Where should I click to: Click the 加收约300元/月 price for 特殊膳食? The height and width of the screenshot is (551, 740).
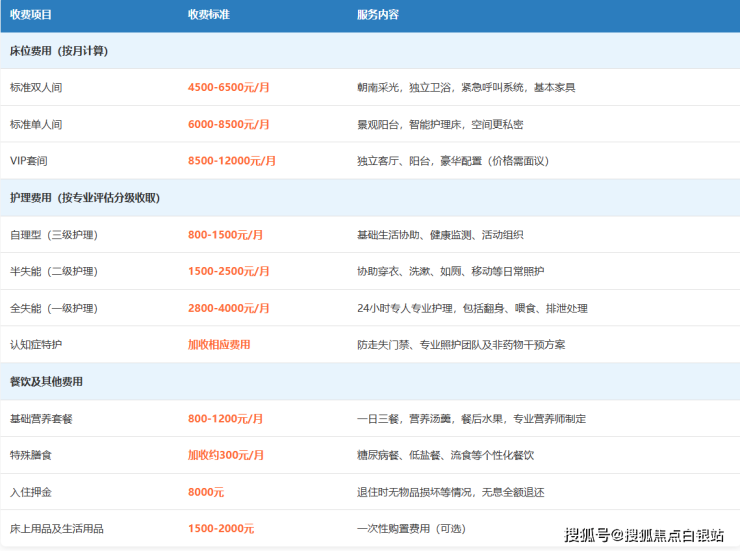pos(226,455)
